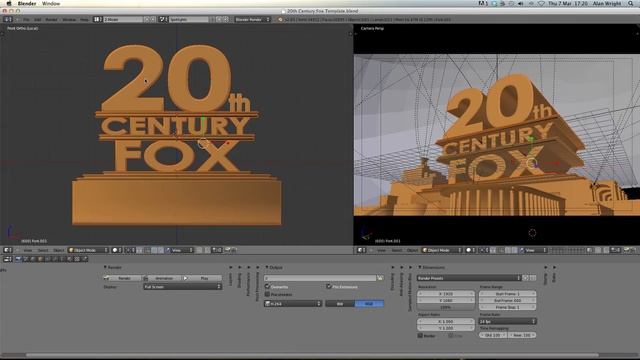Open the Help menu in Info header
This screenshot has height=360, width=640.
(x=84, y=19)
